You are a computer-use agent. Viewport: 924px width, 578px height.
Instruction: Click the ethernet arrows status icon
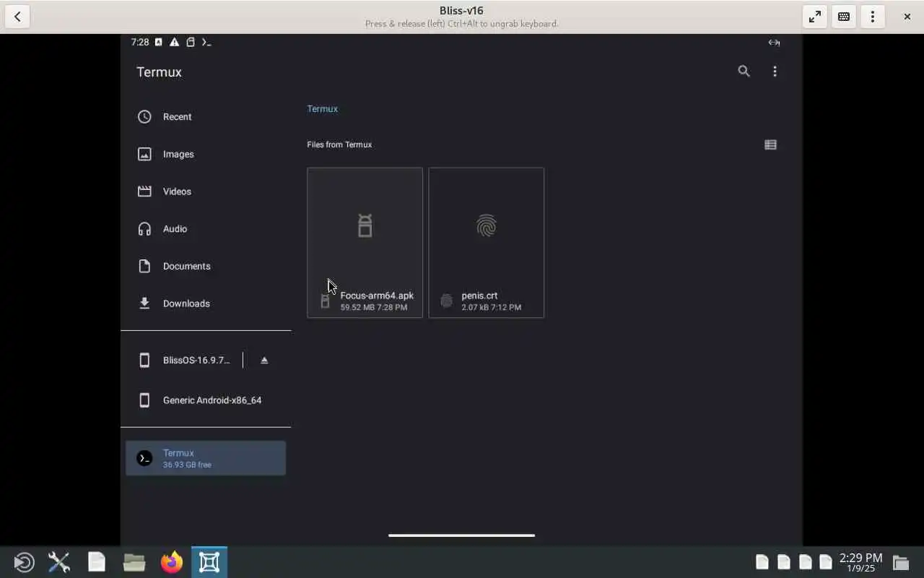point(774,43)
